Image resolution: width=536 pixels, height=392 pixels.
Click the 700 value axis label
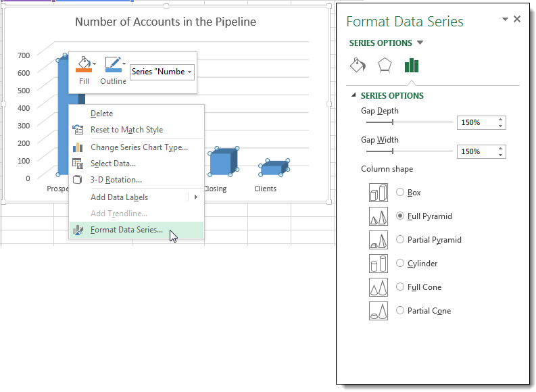[24, 55]
